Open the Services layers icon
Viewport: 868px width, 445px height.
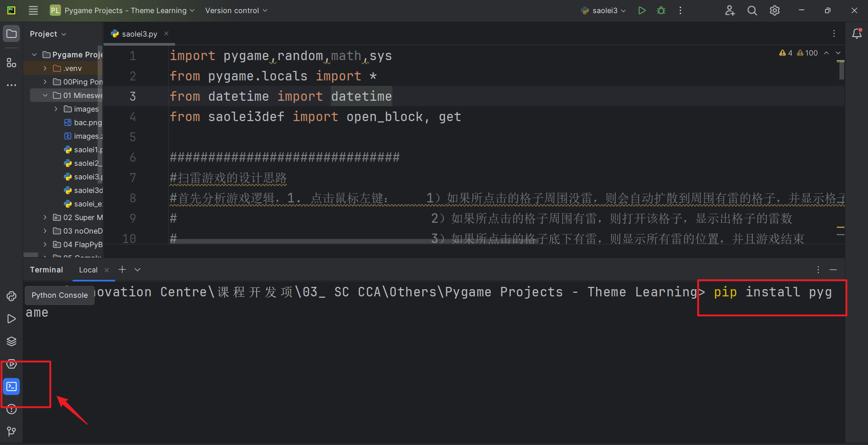pos(11,342)
